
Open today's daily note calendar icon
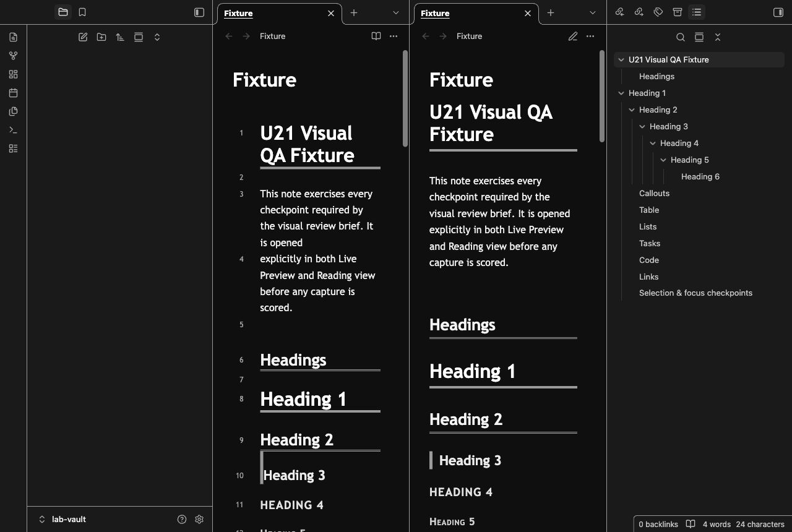[x=14, y=93]
